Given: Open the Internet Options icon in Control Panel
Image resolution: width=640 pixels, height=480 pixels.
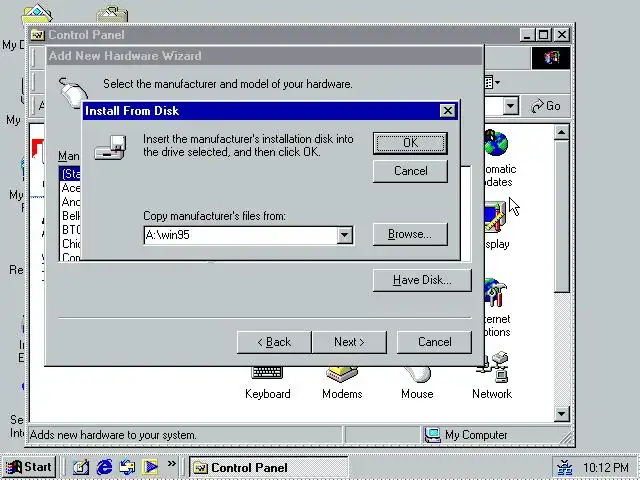Looking at the screenshot, I should point(497,308).
